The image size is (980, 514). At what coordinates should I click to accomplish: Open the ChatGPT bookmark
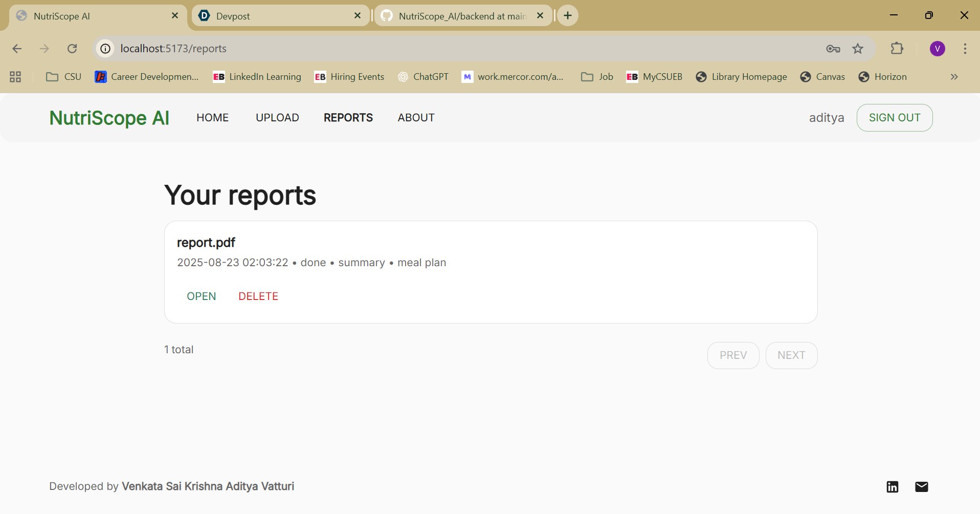[424, 77]
